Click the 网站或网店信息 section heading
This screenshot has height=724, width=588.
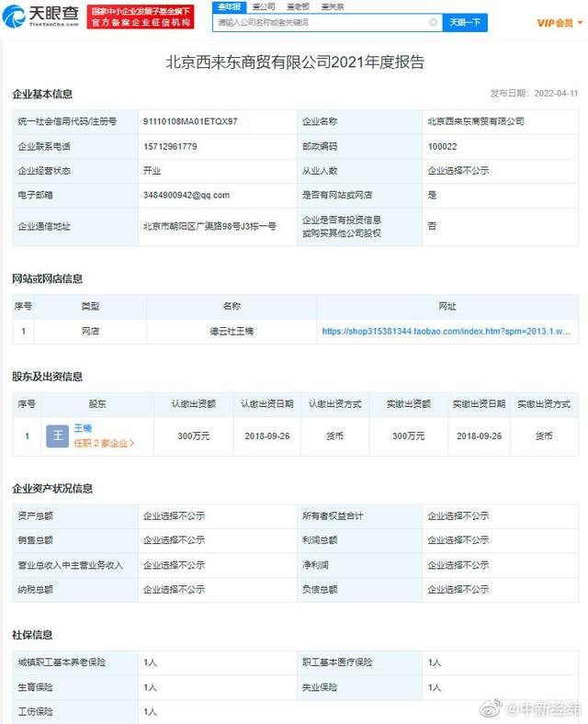click(47, 278)
